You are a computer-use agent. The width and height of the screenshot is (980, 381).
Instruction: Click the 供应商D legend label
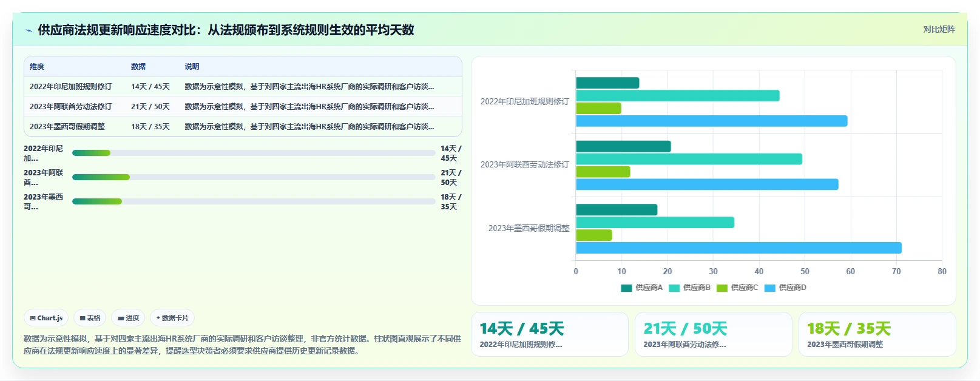point(792,288)
